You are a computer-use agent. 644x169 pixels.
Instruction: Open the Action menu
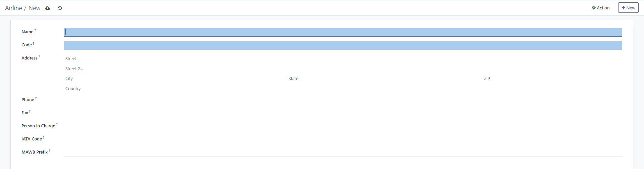click(x=600, y=8)
